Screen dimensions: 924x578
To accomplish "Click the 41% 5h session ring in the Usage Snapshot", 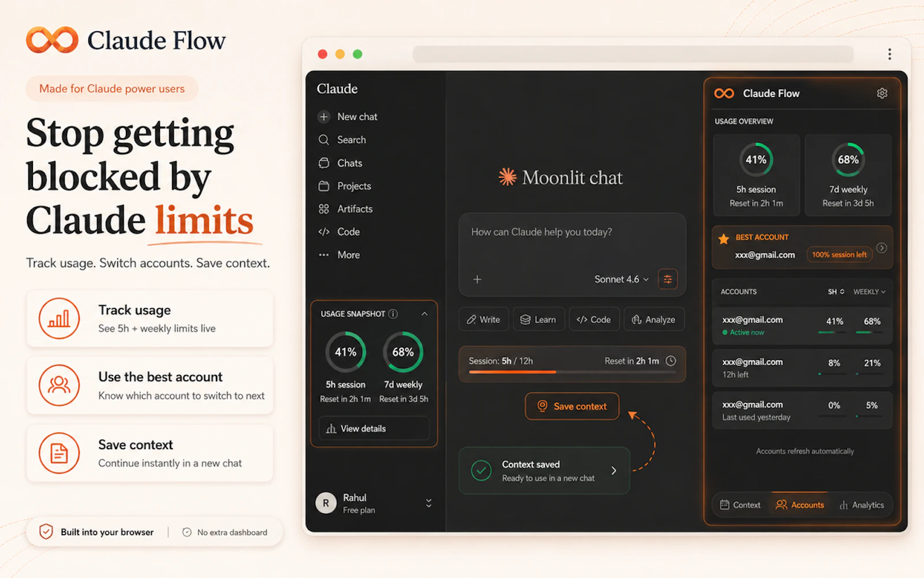I will tap(345, 352).
